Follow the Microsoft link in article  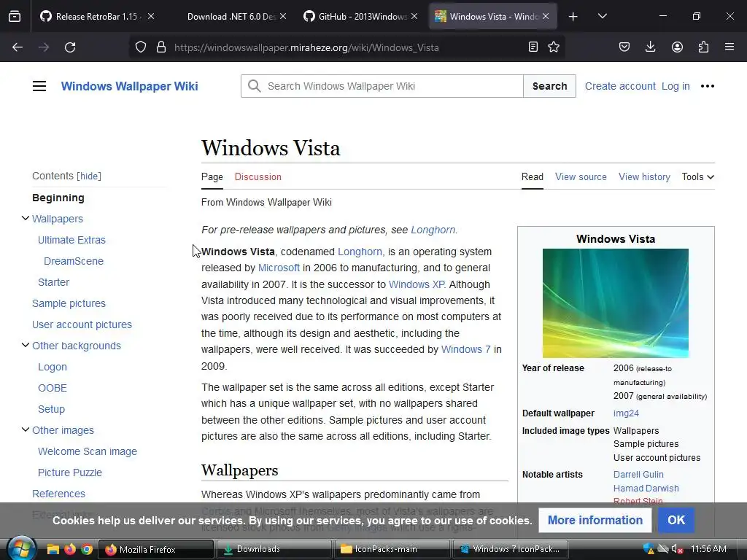[x=279, y=268]
